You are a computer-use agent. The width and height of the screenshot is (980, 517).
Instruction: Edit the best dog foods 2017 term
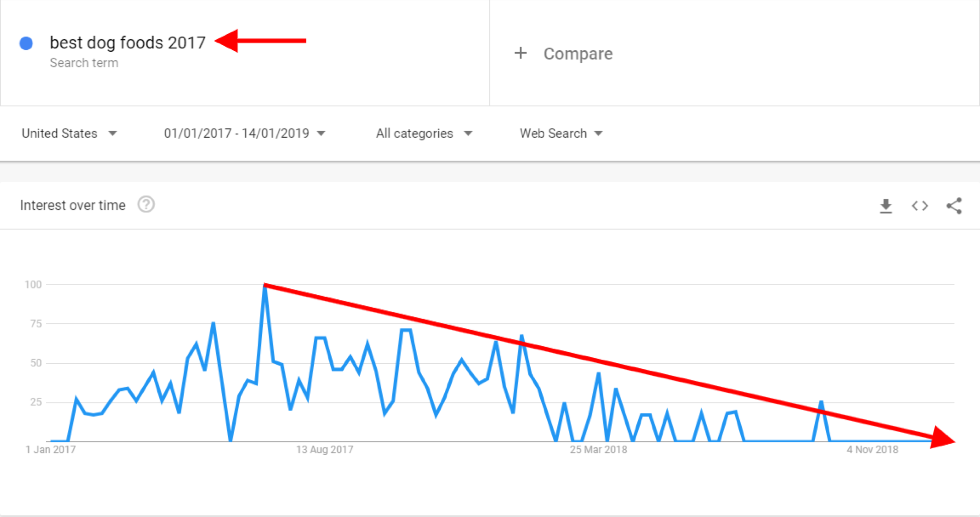click(128, 43)
